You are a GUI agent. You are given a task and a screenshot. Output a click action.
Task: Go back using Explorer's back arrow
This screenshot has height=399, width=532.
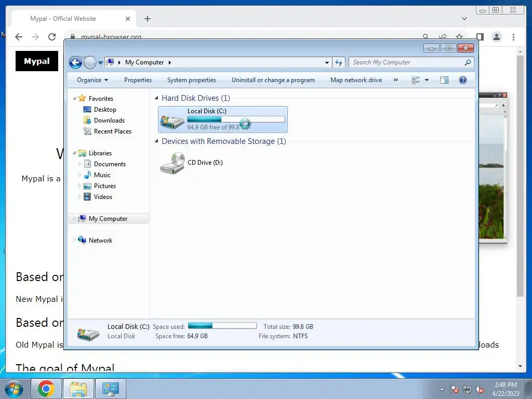[x=75, y=62]
